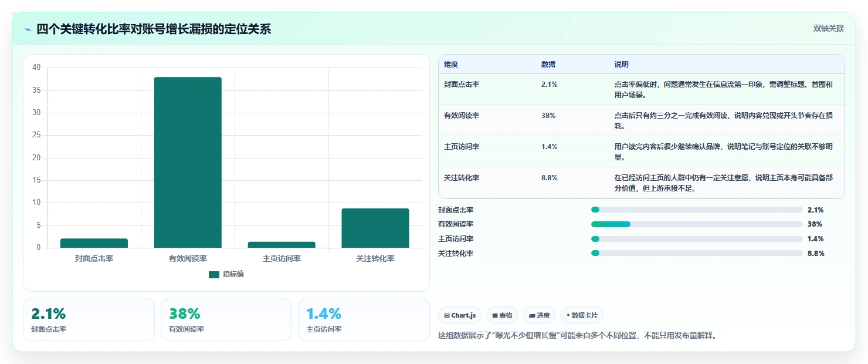The image size is (868, 364).
Task: Click the lightning icon beside the title
Action: coord(28,29)
